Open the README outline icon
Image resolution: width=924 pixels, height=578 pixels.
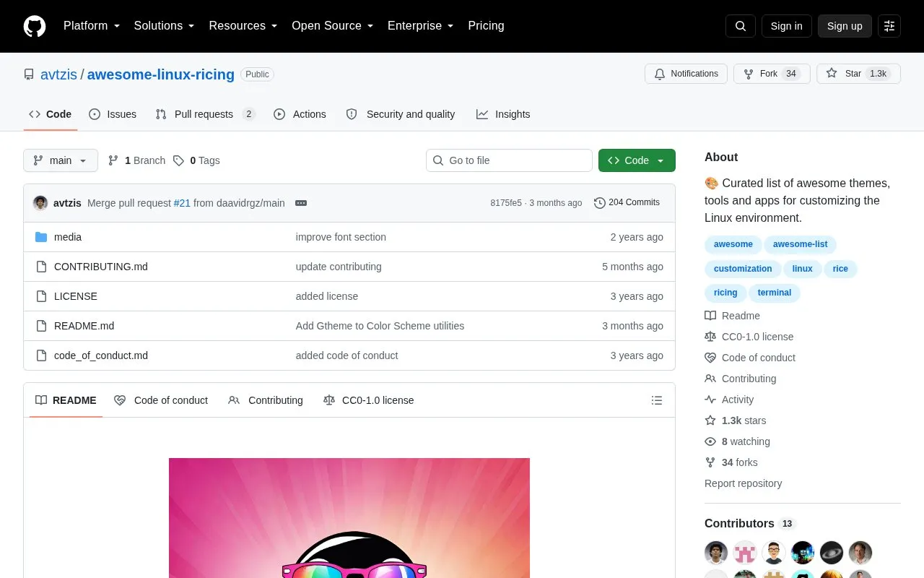point(657,400)
